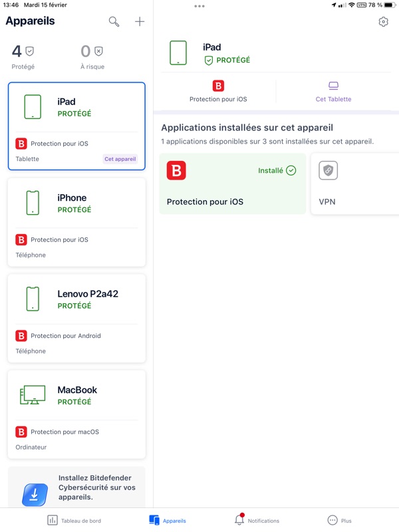Select the Cet Tablette tab
Screen dimensions: 399x532
point(333,91)
